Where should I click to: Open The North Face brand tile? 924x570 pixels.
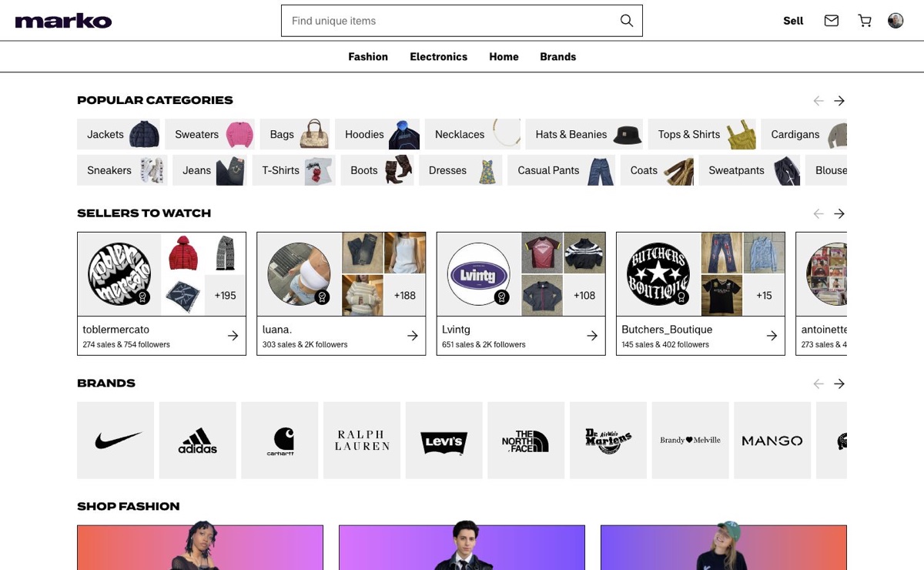(526, 441)
